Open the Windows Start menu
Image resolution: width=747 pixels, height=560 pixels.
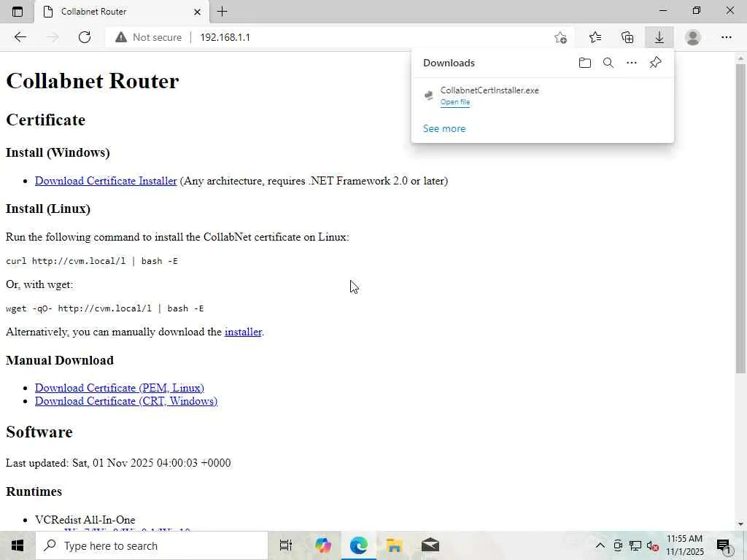[x=18, y=545]
